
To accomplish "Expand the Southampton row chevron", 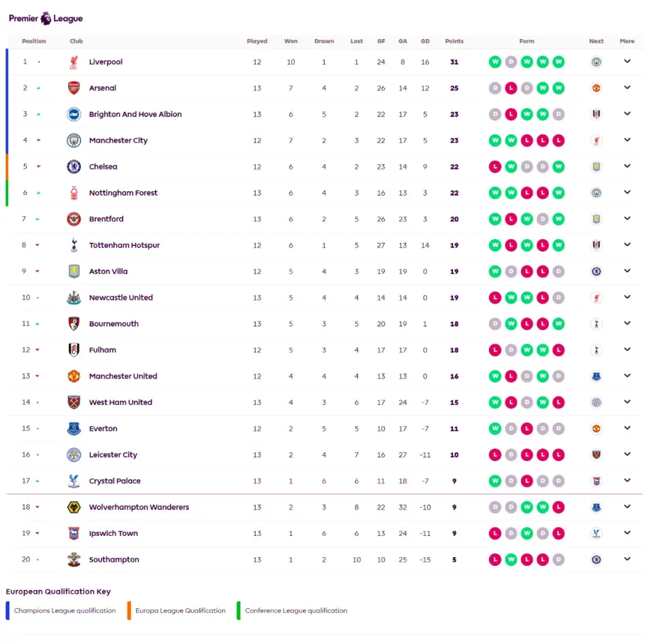I will (x=627, y=559).
